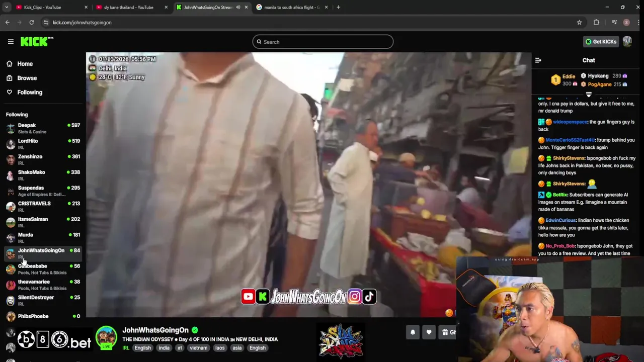This screenshot has height=362, width=644.
Task: Toggle the heart follow button
Action: [x=429, y=332]
